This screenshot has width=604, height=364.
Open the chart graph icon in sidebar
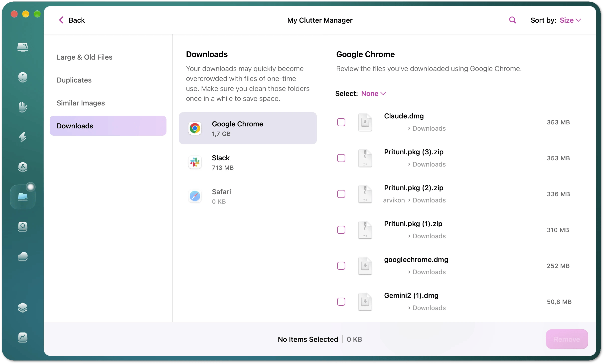tap(23, 338)
